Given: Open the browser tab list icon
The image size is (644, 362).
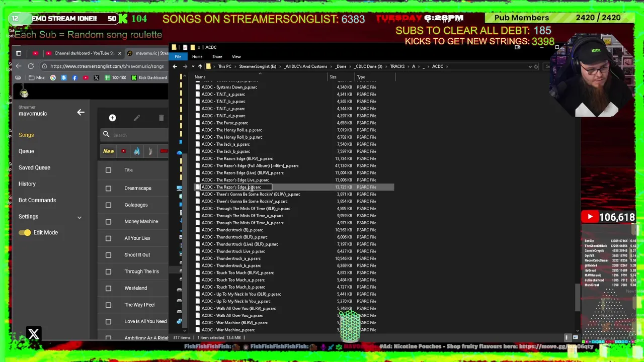Looking at the screenshot, I should (x=19, y=53).
